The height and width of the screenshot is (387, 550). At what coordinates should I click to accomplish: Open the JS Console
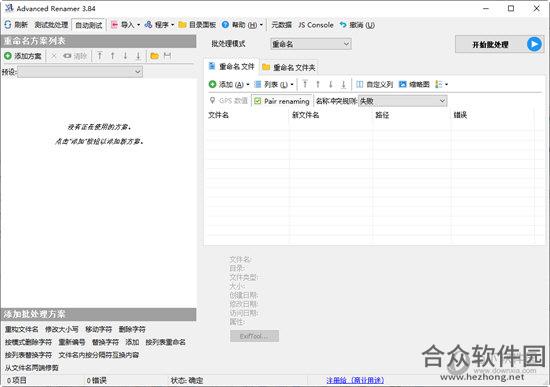click(x=316, y=25)
